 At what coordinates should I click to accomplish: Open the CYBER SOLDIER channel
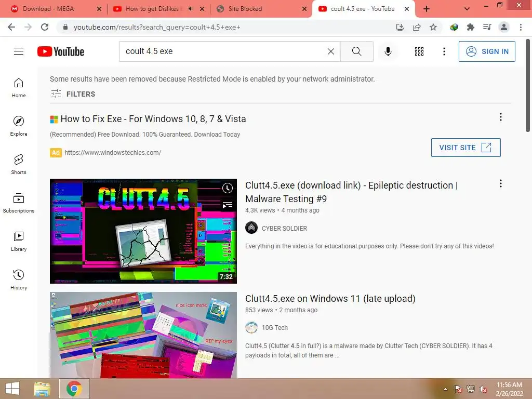click(284, 229)
